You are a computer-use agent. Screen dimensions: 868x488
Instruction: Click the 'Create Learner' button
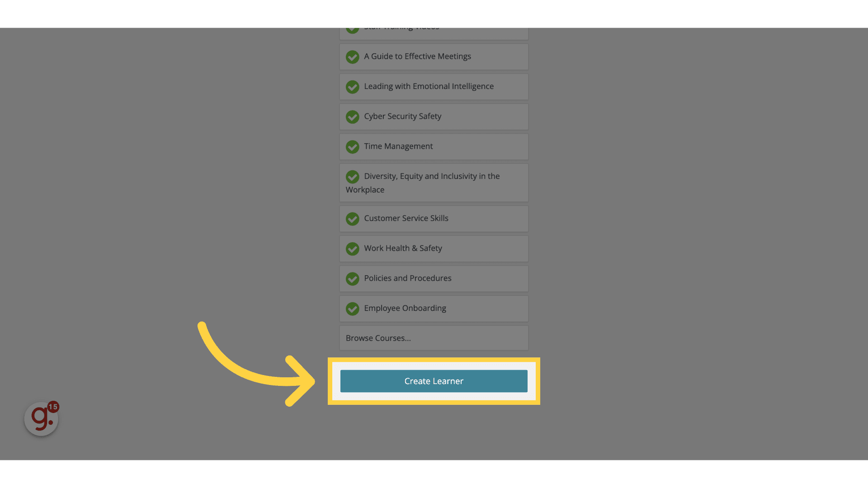coord(434,381)
